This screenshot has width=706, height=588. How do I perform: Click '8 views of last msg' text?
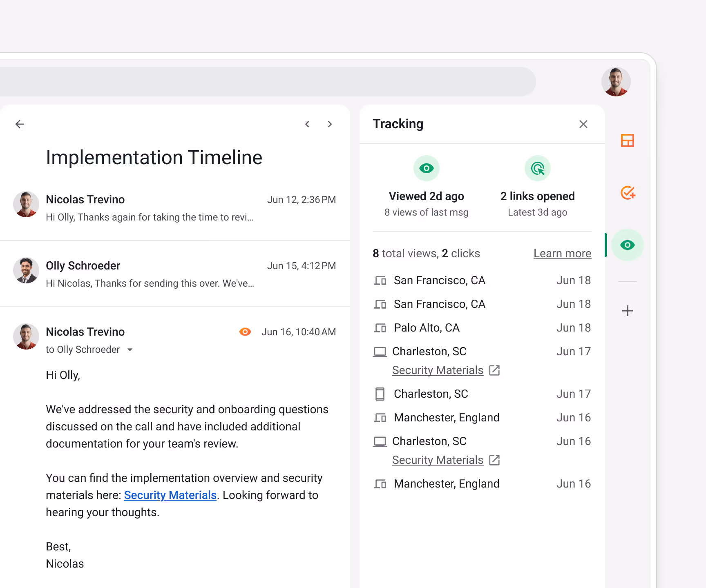pos(427,212)
